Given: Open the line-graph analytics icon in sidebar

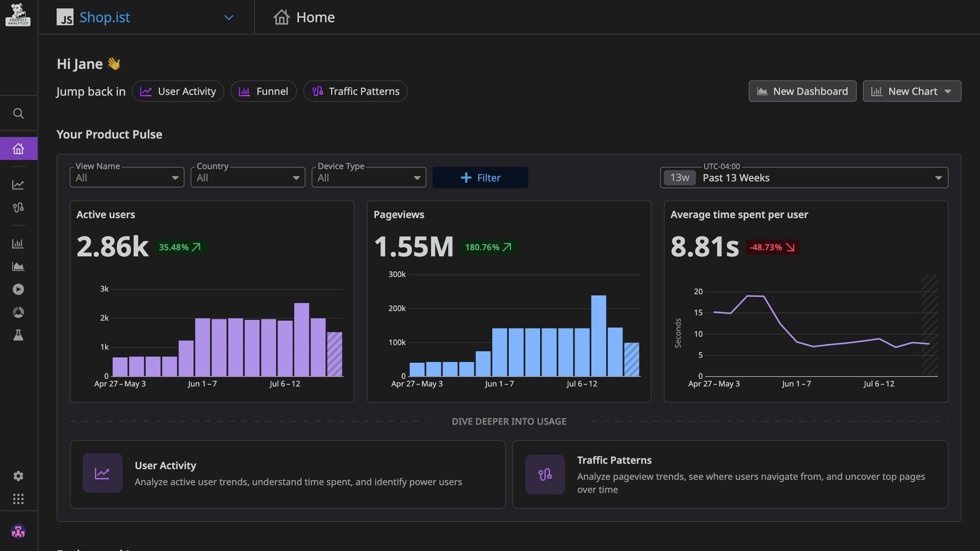Looking at the screenshot, I should click(x=18, y=185).
